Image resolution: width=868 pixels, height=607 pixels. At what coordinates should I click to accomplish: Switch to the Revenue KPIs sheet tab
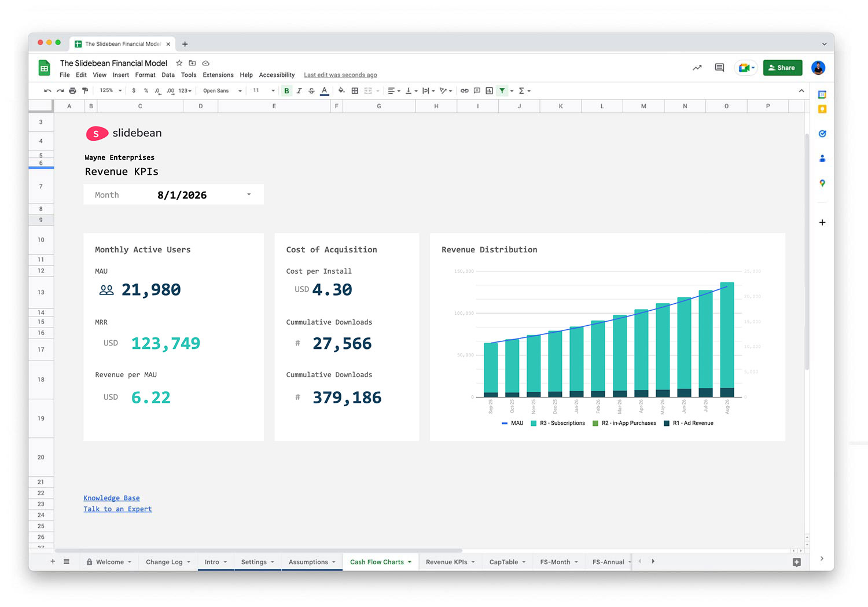[447, 562]
